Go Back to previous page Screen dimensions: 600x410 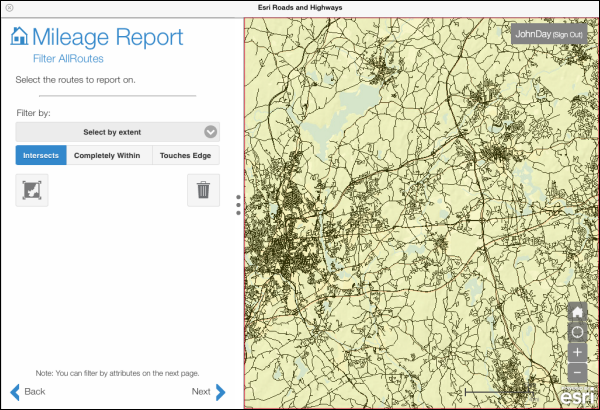click(28, 391)
